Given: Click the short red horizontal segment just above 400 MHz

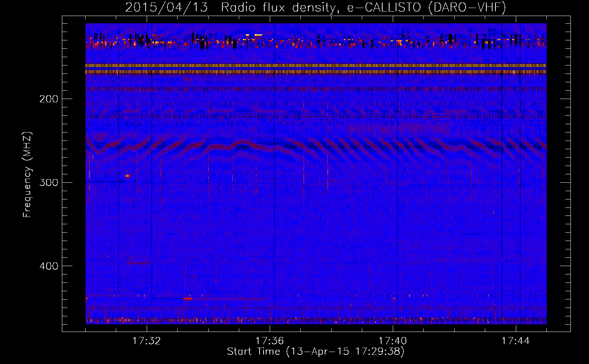Looking at the screenshot, I should point(139,263).
